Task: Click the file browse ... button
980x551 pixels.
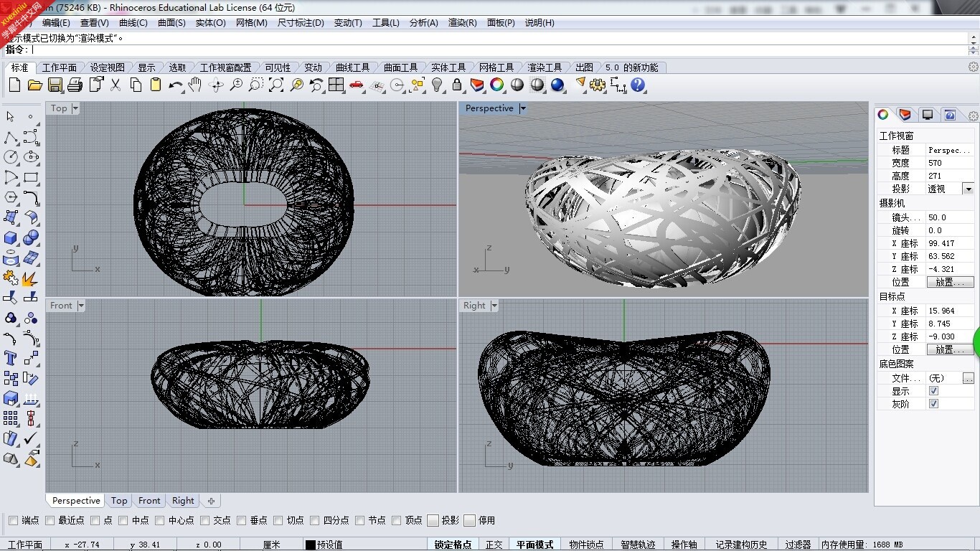Action: pyautogui.click(x=968, y=378)
